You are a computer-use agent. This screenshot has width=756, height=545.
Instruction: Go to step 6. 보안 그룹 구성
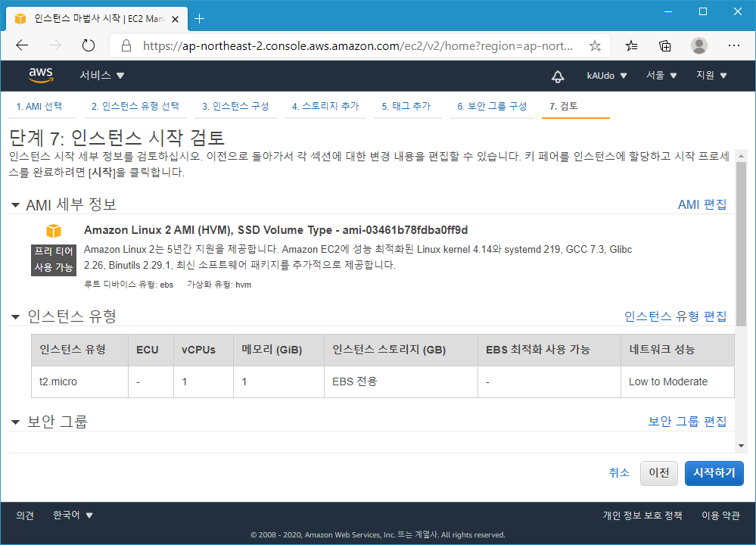tap(492, 106)
